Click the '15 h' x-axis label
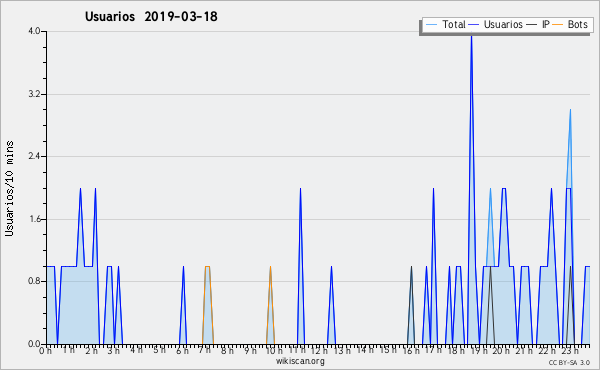This screenshot has width=600, height=370. (388, 350)
